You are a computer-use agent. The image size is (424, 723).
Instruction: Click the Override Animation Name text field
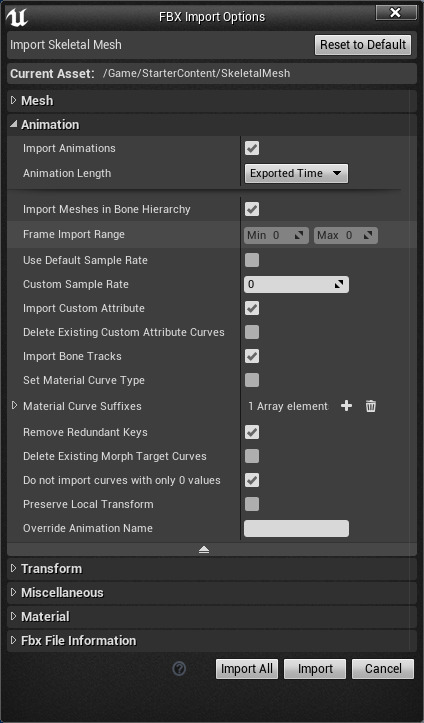tap(296, 528)
